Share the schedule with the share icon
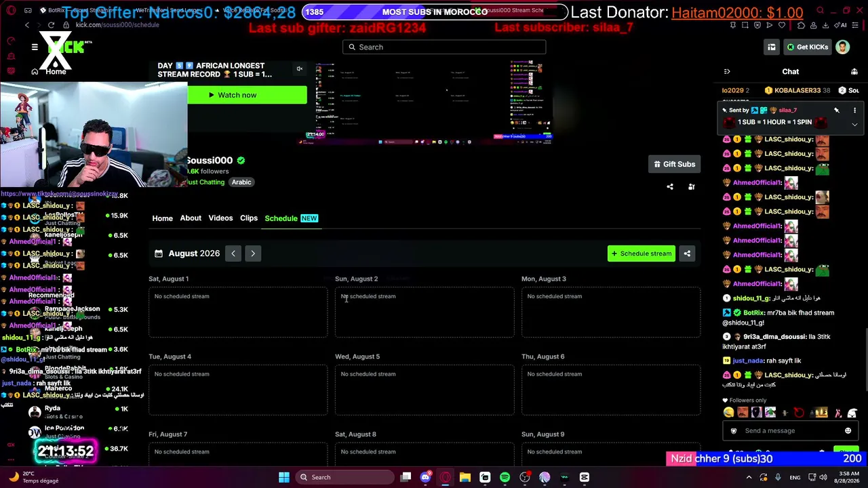868x488 pixels. (x=687, y=253)
